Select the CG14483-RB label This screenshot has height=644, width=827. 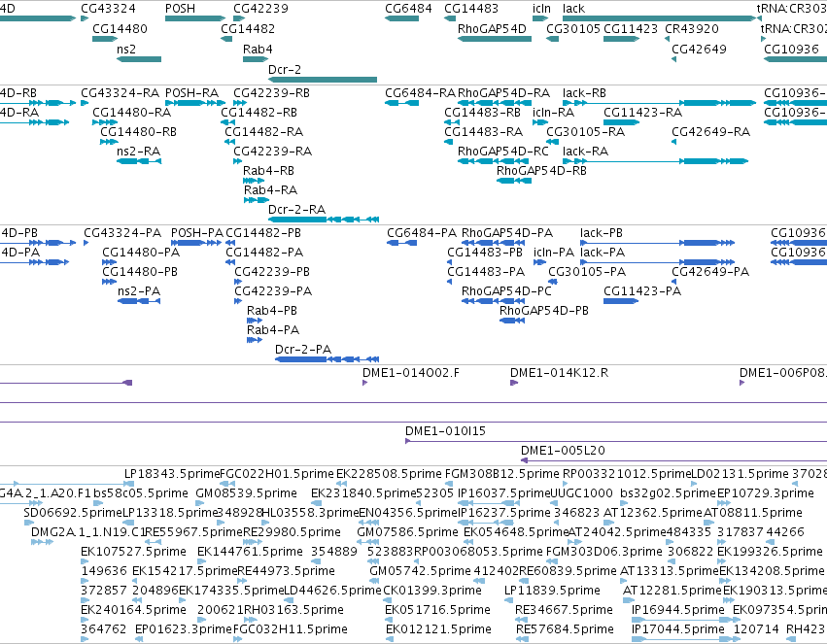(483, 113)
